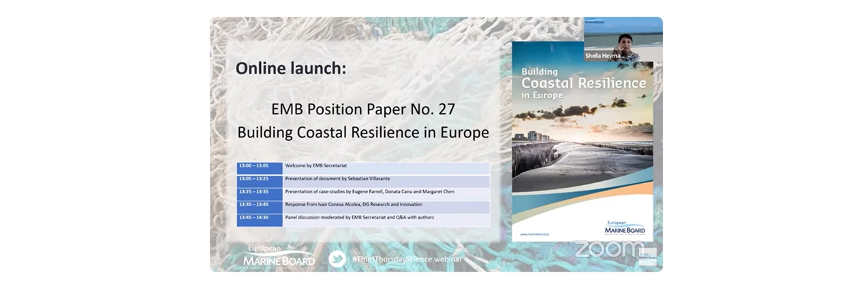Click the European Marine Board footer logo
868x292 pixels.
[279, 257]
